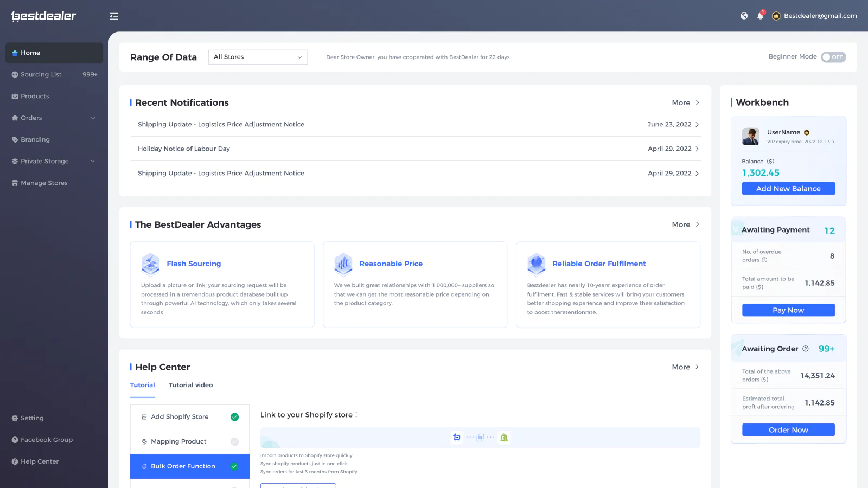Click the Add New Balance button
The width and height of the screenshot is (868, 488).
tap(788, 189)
